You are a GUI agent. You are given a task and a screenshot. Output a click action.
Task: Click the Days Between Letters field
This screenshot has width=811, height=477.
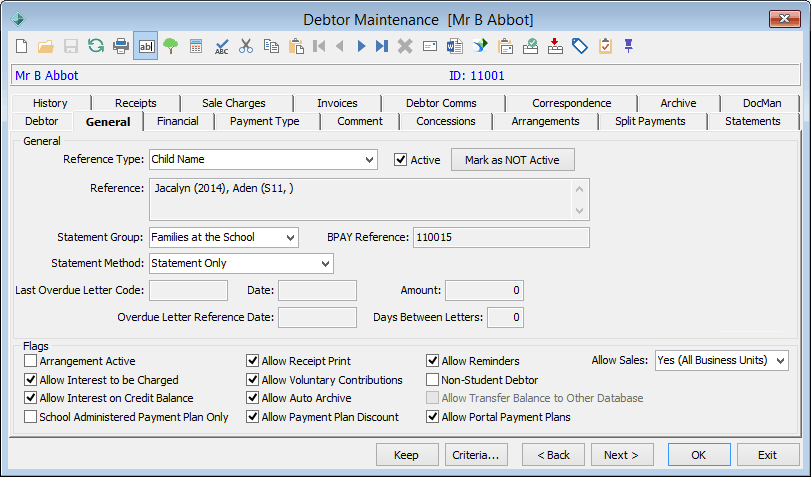(505, 317)
